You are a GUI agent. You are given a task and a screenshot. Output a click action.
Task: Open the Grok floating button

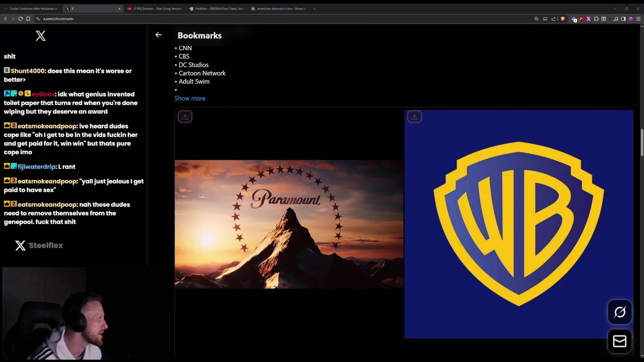tap(620, 312)
